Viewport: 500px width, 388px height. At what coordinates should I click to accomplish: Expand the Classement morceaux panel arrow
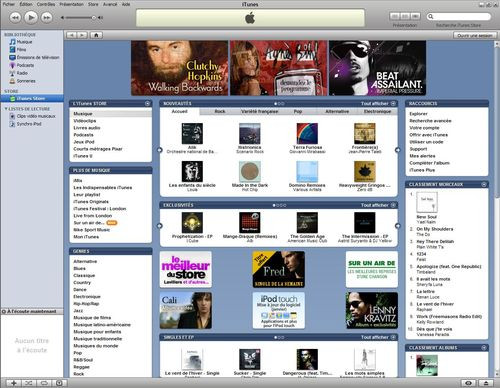pos(484,184)
